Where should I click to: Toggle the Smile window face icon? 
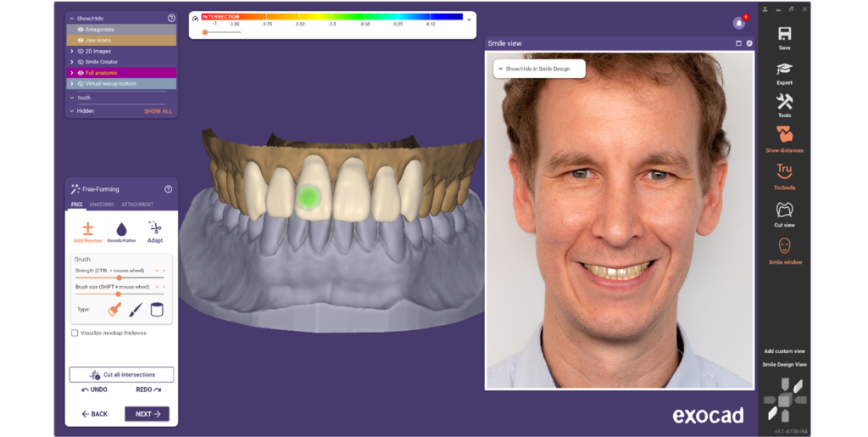point(784,246)
